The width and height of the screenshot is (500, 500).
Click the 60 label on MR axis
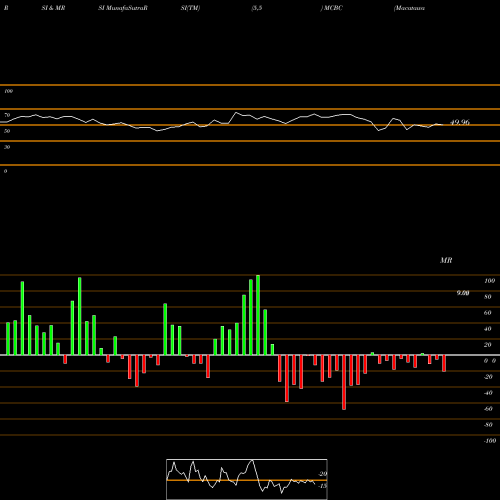[x=488, y=313]
